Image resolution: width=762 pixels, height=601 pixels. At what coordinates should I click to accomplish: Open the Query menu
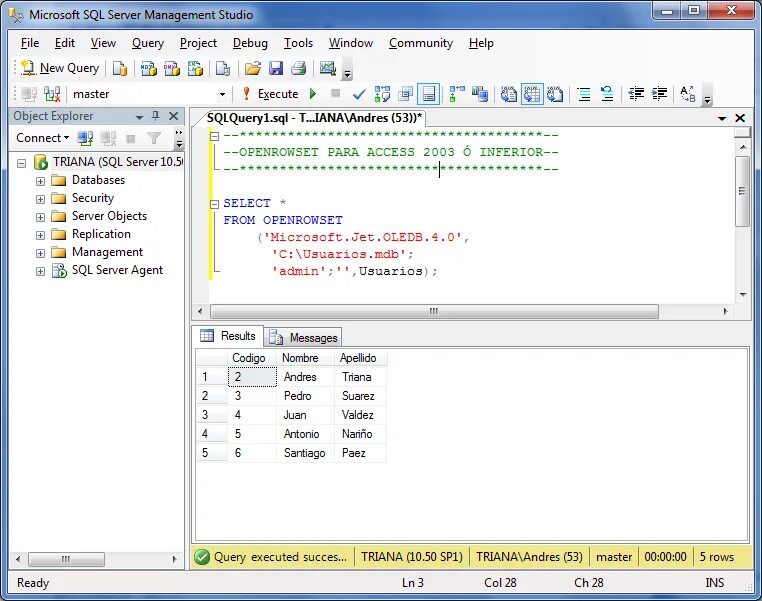148,43
